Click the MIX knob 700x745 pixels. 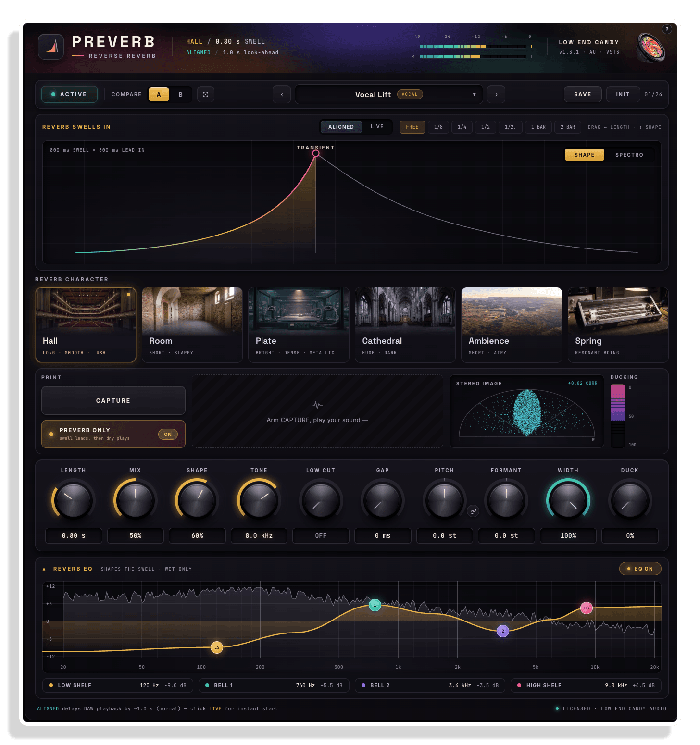tap(136, 500)
